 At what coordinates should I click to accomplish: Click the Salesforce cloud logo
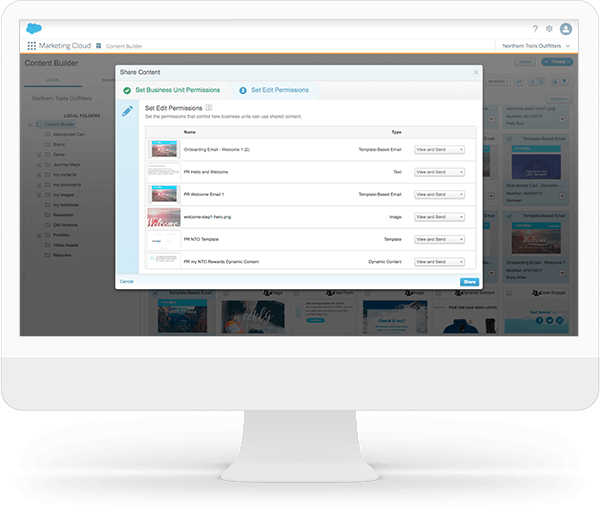[x=34, y=28]
